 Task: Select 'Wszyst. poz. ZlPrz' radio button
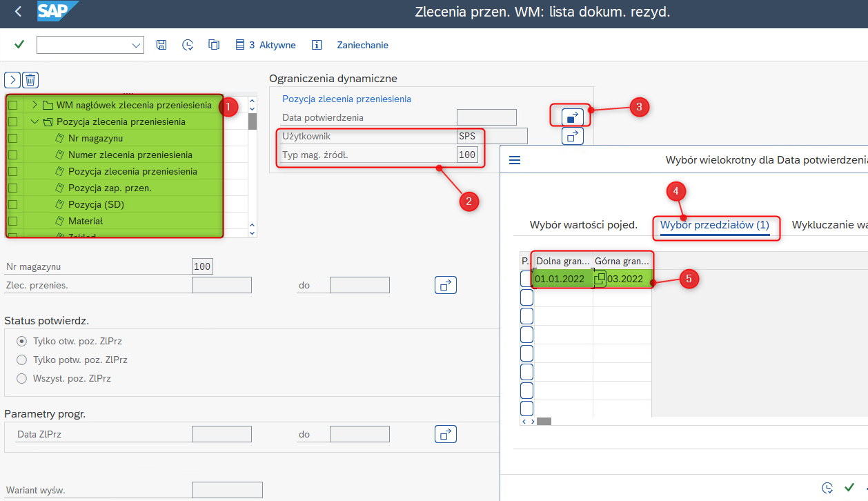pyautogui.click(x=21, y=378)
